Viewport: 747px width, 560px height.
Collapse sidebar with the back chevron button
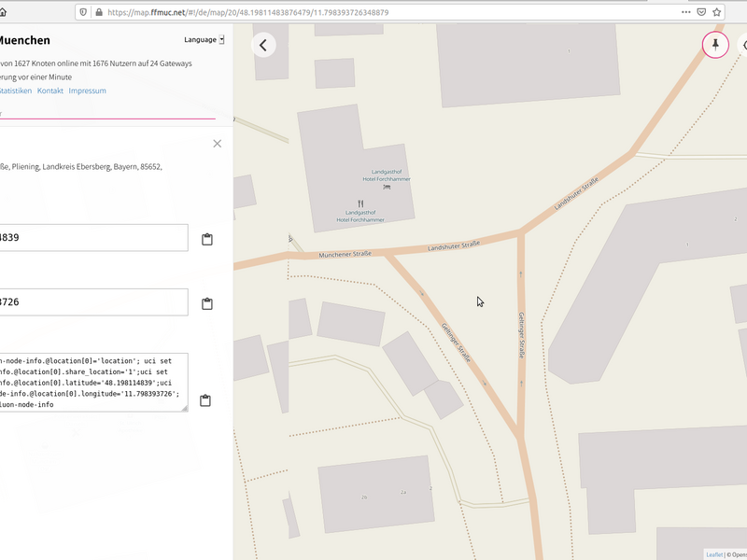coord(263,45)
